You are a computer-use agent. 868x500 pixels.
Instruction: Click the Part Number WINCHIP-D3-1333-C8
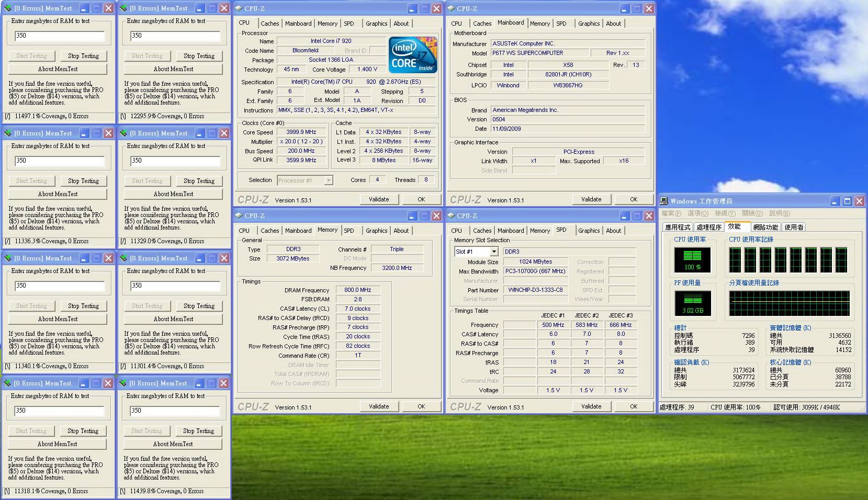click(536, 290)
